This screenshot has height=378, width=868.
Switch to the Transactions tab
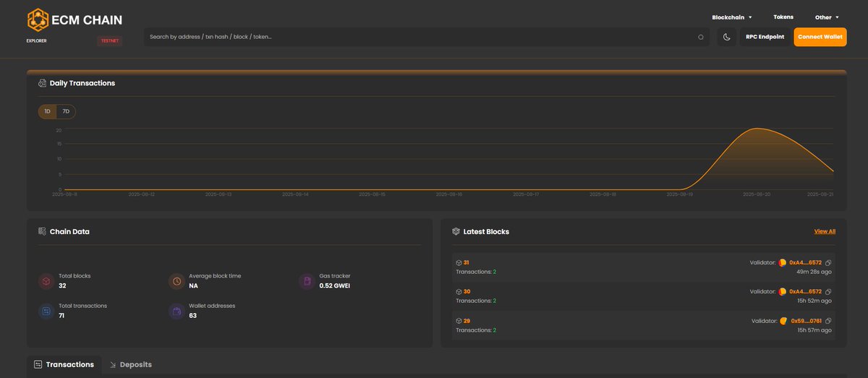coord(64,364)
